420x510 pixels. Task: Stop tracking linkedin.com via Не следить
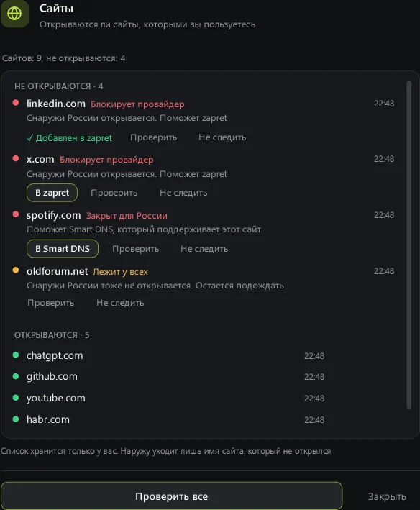222,137
